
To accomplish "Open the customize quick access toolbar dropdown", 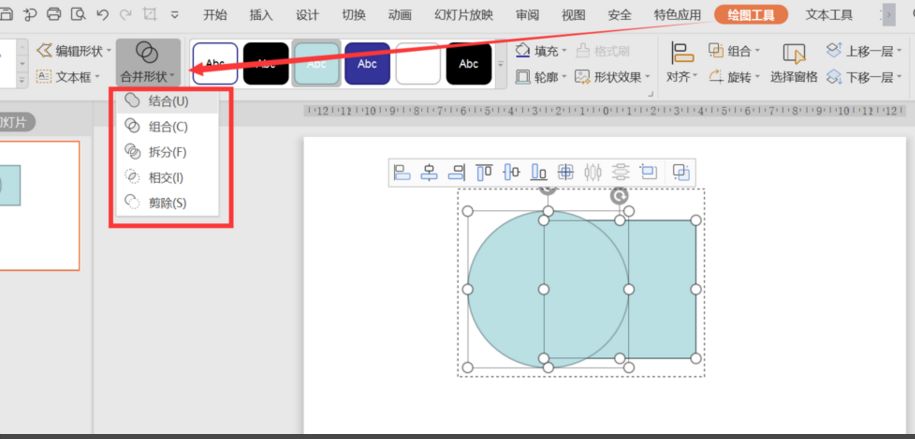I will pyautogui.click(x=174, y=15).
